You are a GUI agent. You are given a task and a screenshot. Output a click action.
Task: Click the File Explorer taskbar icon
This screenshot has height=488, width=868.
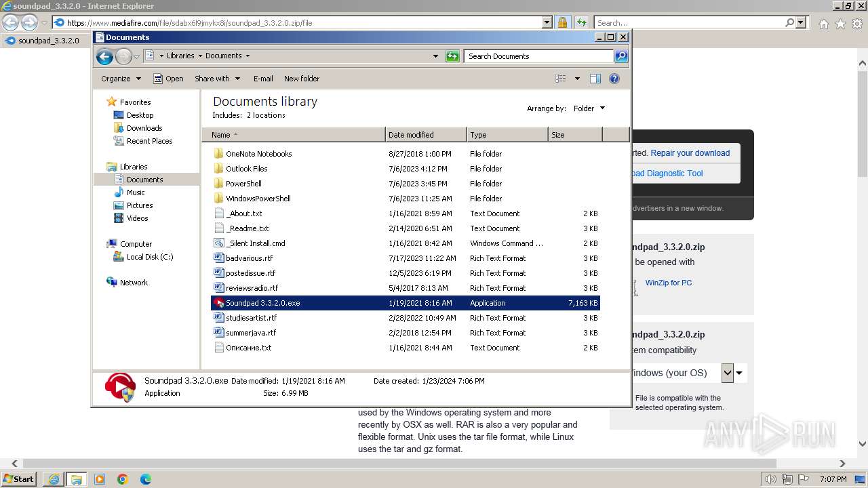click(77, 479)
